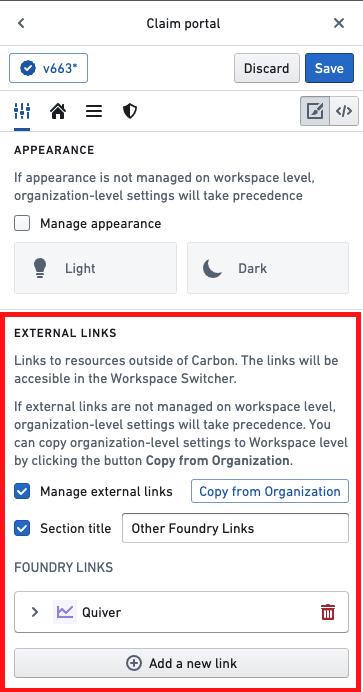Open the v663 version selector

tap(49, 68)
